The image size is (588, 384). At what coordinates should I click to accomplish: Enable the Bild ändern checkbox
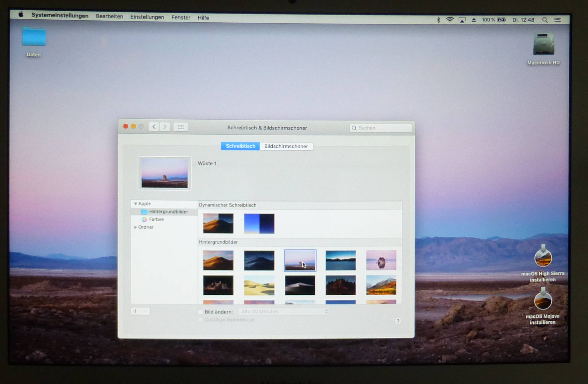(x=201, y=311)
